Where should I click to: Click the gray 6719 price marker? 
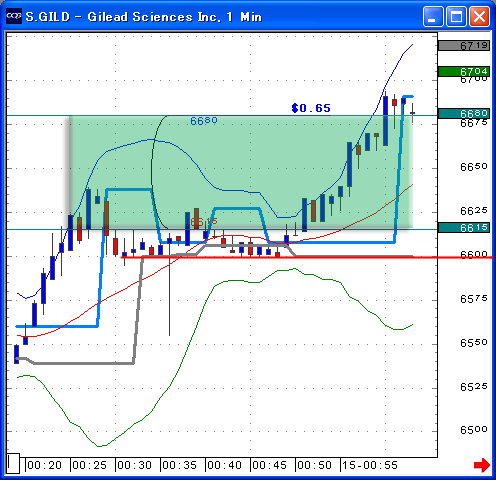pyautogui.click(x=464, y=45)
